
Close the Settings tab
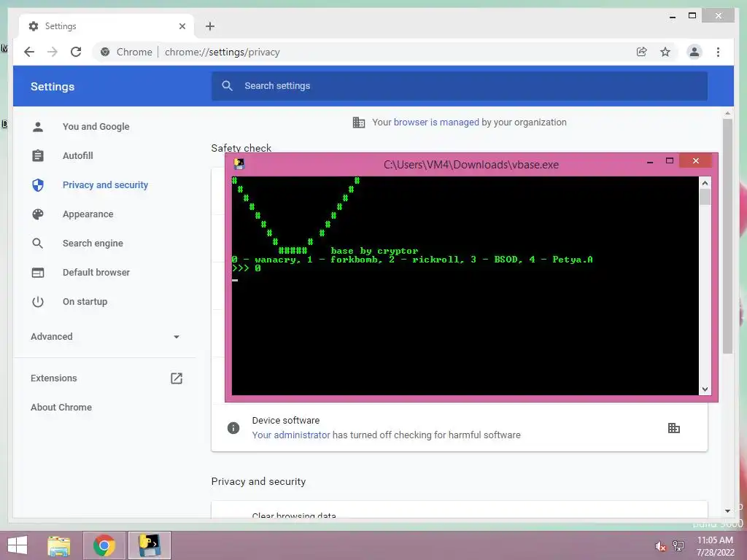(x=182, y=26)
